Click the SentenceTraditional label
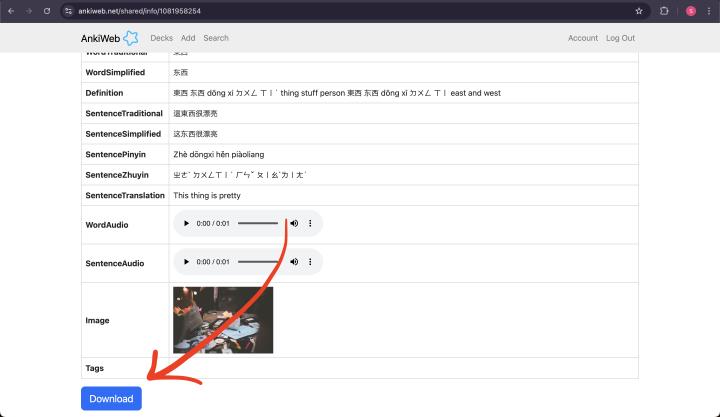This screenshot has width=720, height=417. pyautogui.click(x=124, y=113)
